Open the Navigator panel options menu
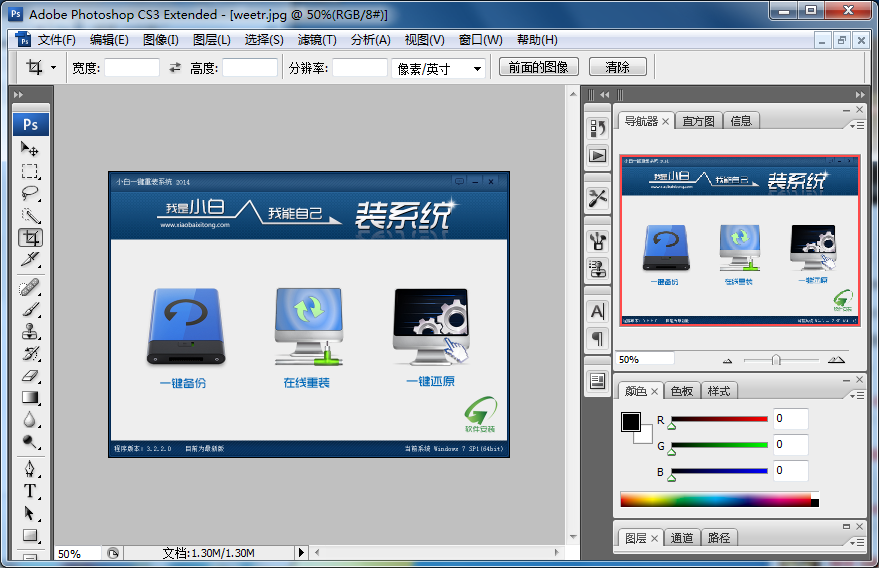Image resolution: width=879 pixels, height=568 pixels. [857, 126]
